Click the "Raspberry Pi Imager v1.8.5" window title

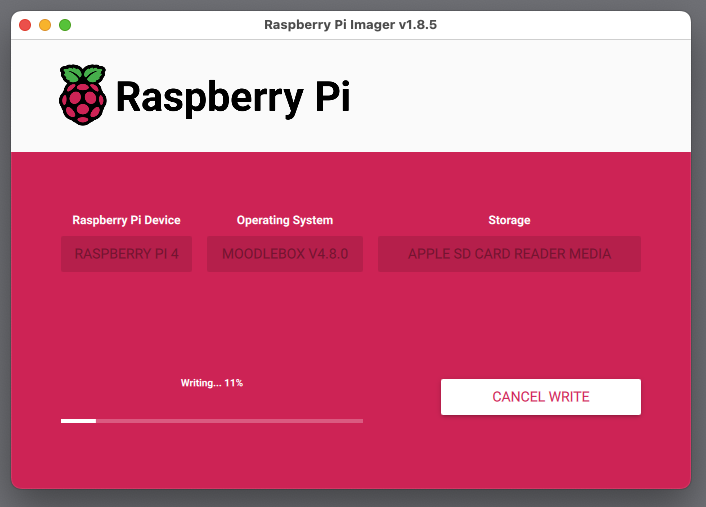(350, 25)
